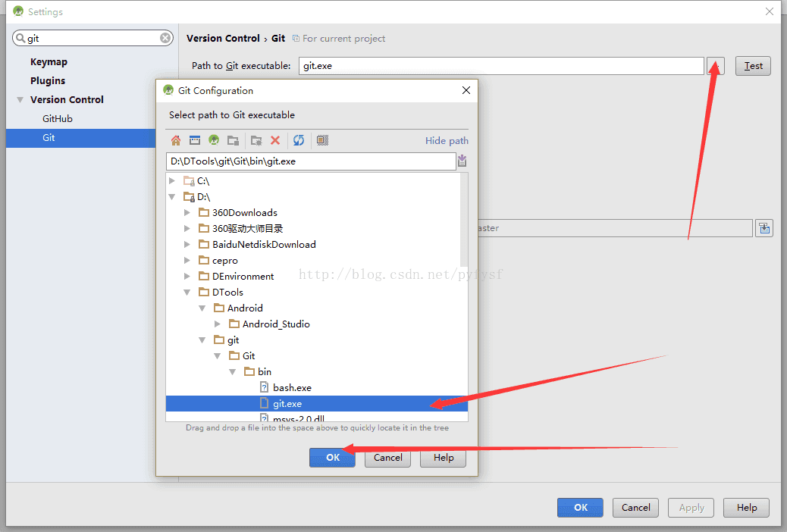Click the Test button for the Git executable

tap(753, 66)
